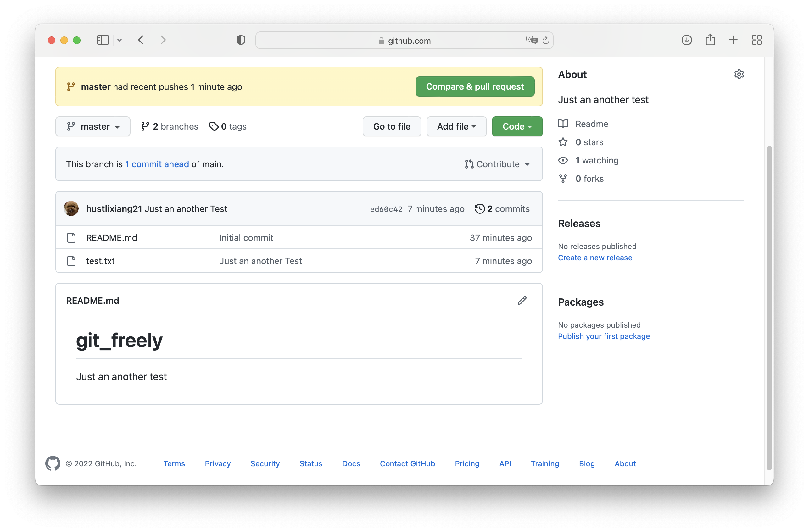This screenshot has height=532, width=809.
Task: Click the README.md edit pencil icon
Action: pos(522,301)
